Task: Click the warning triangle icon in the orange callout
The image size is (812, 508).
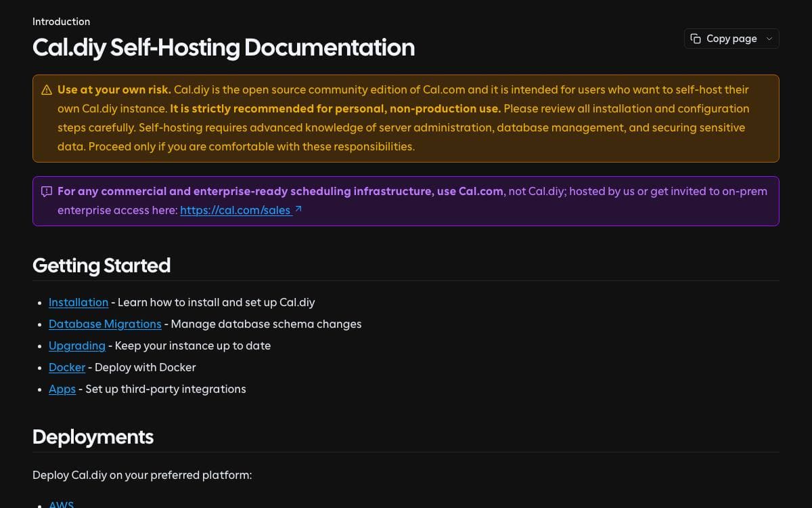Action: [47, 90]
